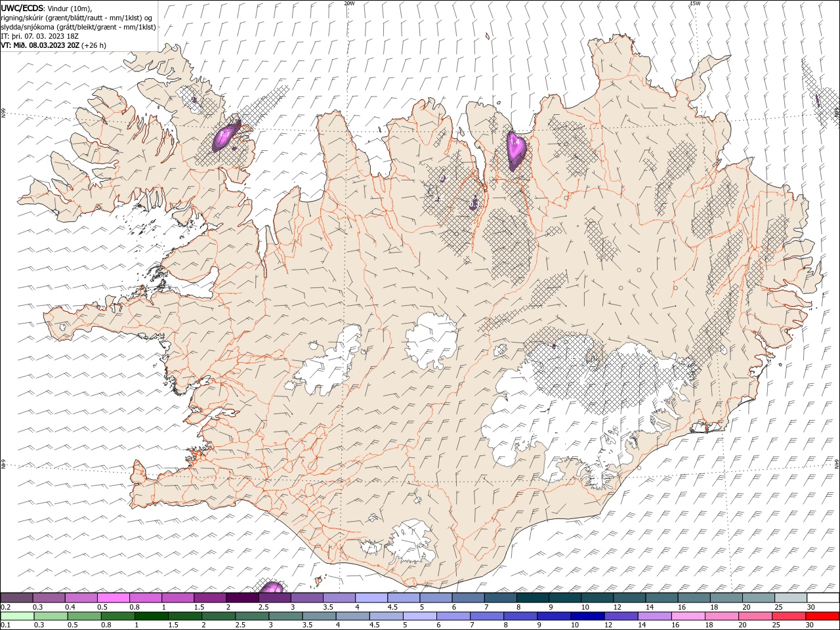Click the purple snowfall blob labeled 0.7
This screenshot has height=630, width=840.
226,136
